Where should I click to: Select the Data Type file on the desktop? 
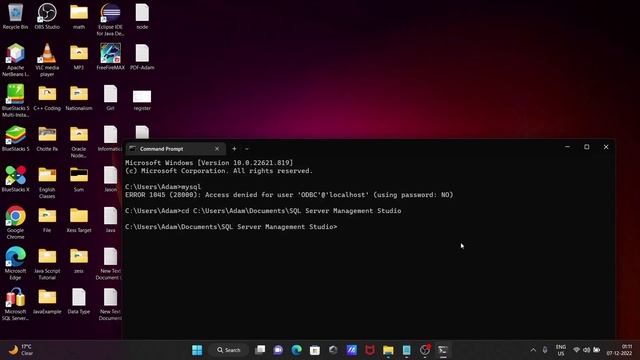pyautogui.click(x=79, y=301)
